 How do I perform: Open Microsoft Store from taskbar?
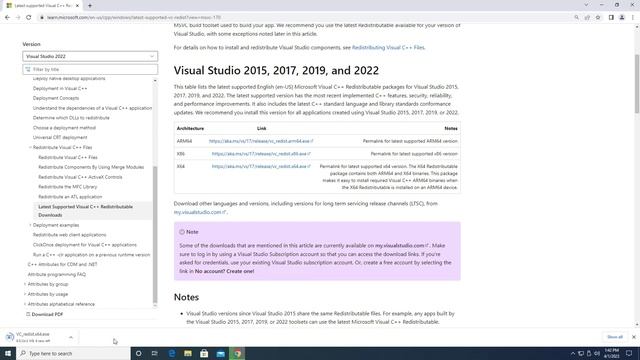click(x=204, y=353)
